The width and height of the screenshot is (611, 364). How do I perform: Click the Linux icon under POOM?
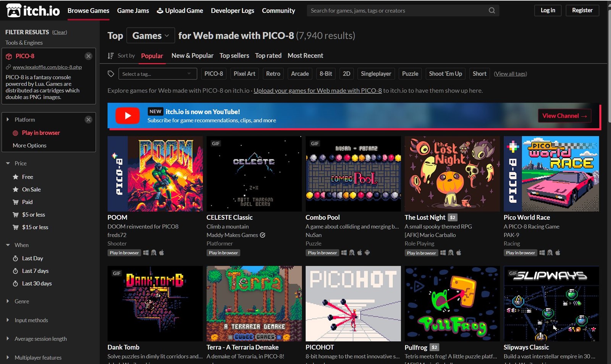click(x=154, y=253)
